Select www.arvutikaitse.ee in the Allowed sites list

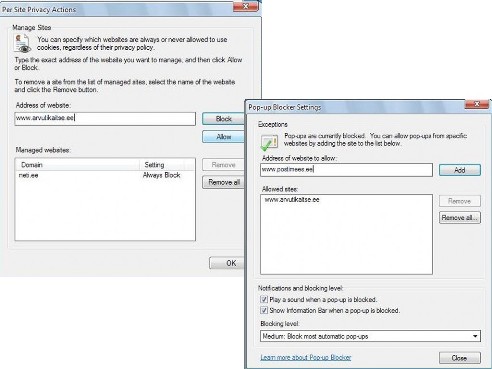tap(292, 200)
